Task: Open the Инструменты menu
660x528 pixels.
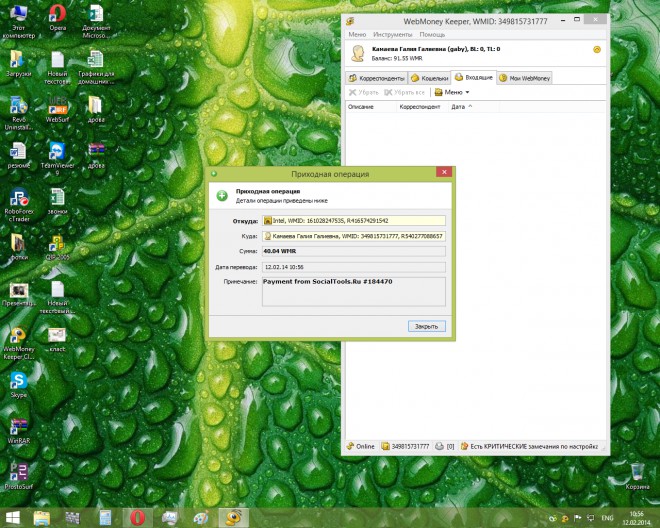Action: click(x=392, y=34)
